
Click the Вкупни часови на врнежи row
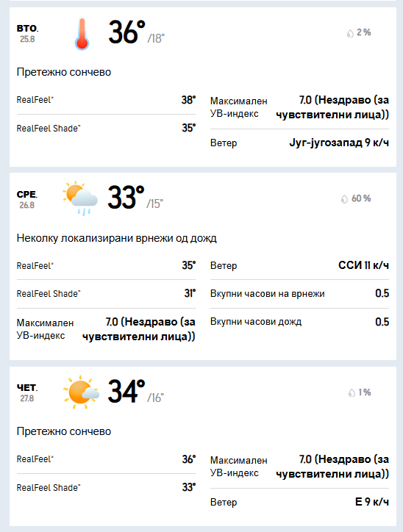coord(299,293)
